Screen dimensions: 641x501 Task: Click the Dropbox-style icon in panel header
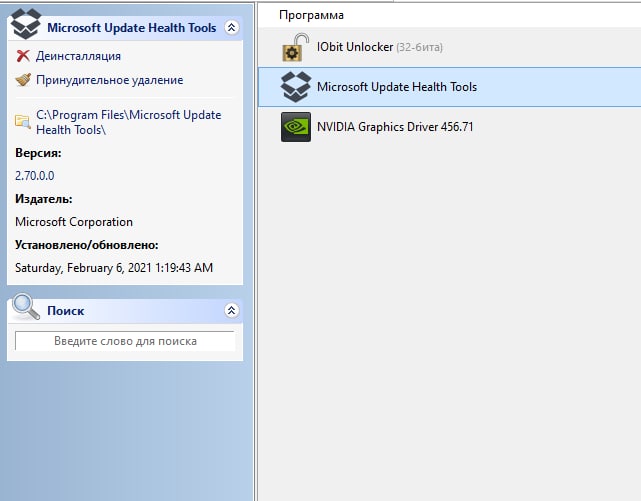tap(26, 25)
